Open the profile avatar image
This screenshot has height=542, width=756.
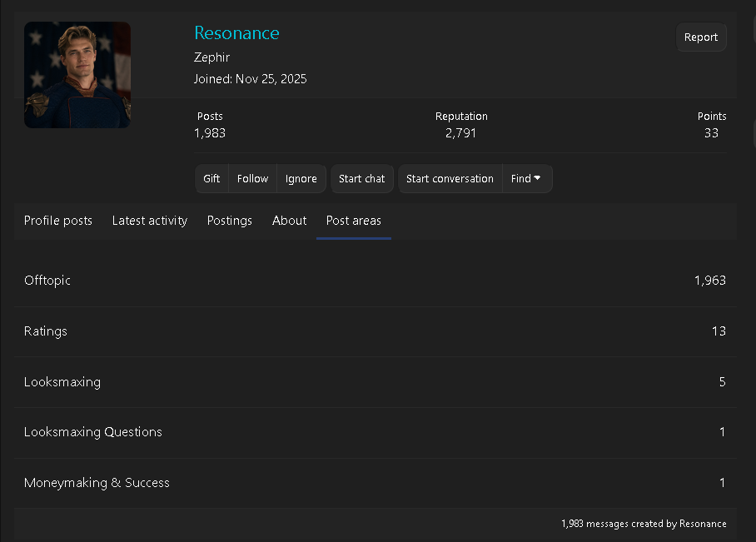coord(77,75)
